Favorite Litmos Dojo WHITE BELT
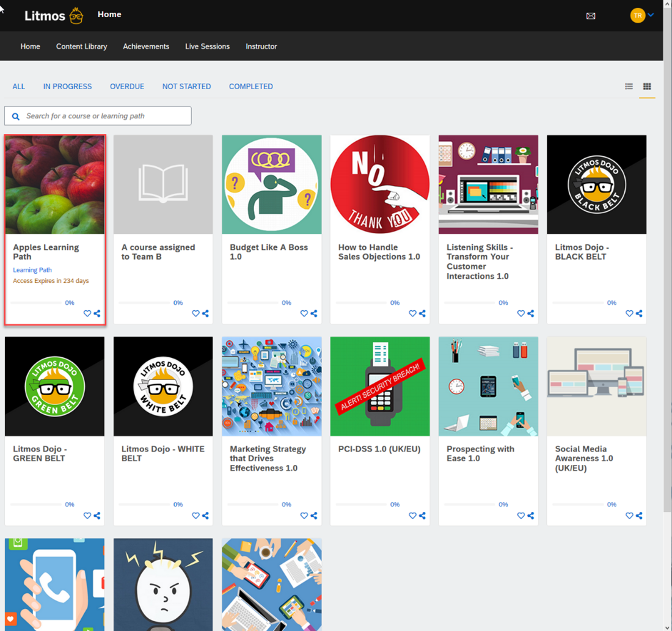The height and width of the screenshot is (631, 672). coord(195,516)
